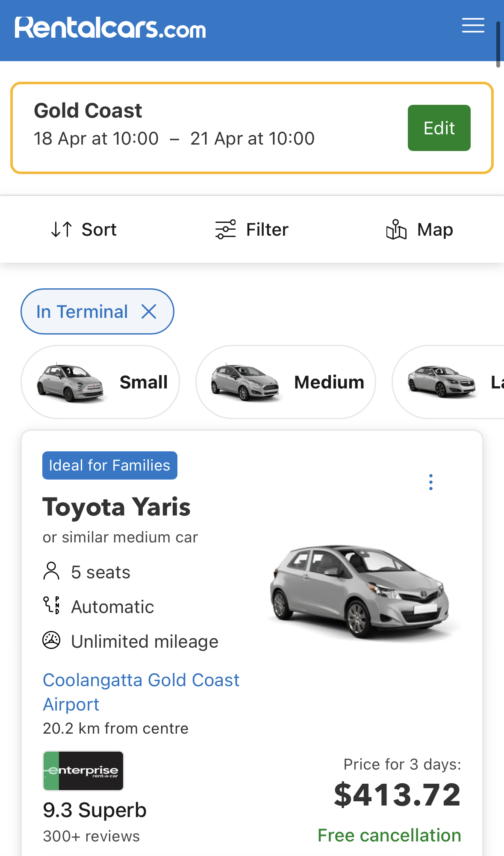Click the page scrollbar thumb
Viewport: 504px width, 856px height.
pos(498,44)
